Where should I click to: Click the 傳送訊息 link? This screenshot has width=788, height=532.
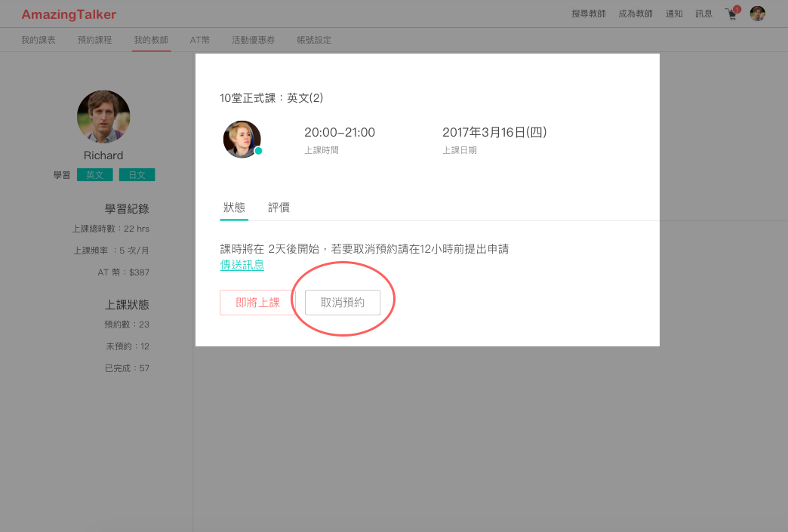point(242,265)
